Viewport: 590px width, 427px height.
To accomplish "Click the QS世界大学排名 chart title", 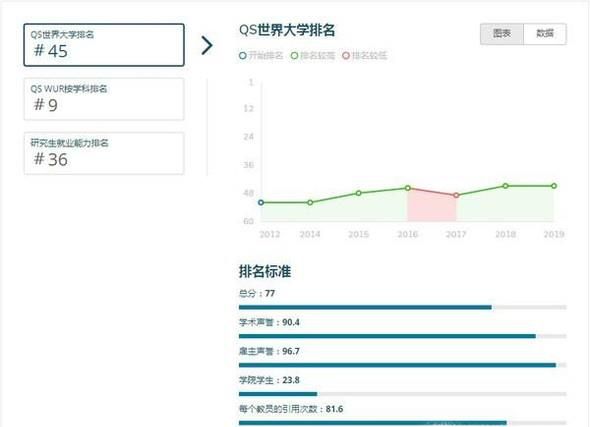I will [x=287, y=30].
